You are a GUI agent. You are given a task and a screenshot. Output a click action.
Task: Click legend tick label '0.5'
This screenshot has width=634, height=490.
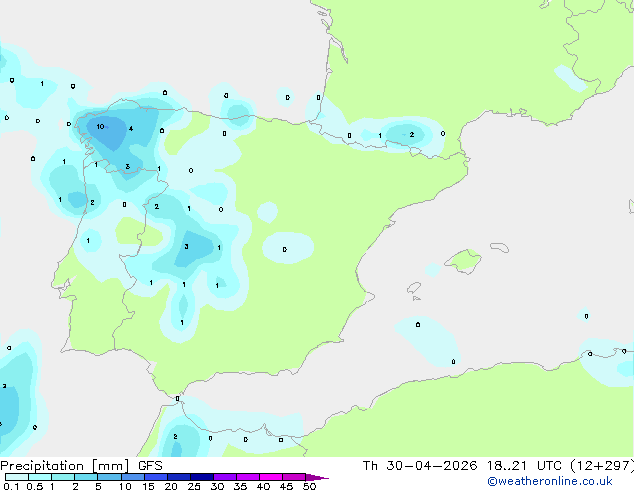(x=35, y=486)
